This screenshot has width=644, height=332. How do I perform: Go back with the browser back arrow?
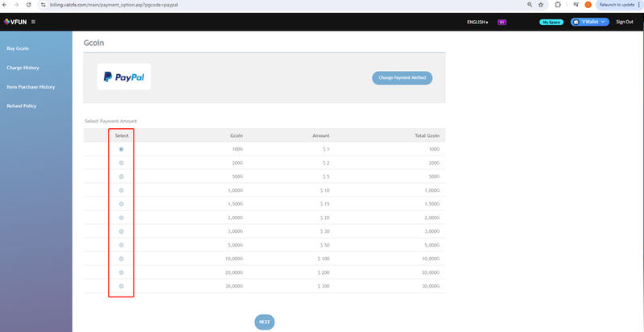(5, 5)
